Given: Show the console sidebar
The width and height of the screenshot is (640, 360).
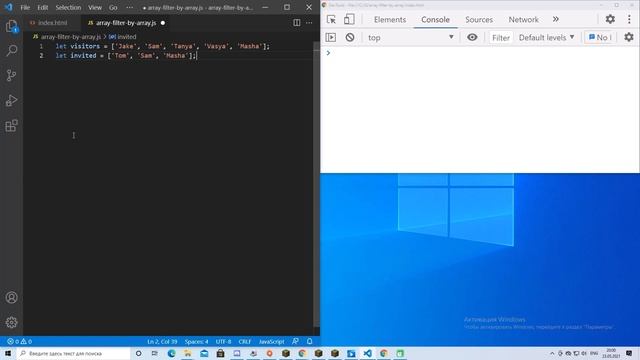Looking at the screenshot, I should 331,38.
